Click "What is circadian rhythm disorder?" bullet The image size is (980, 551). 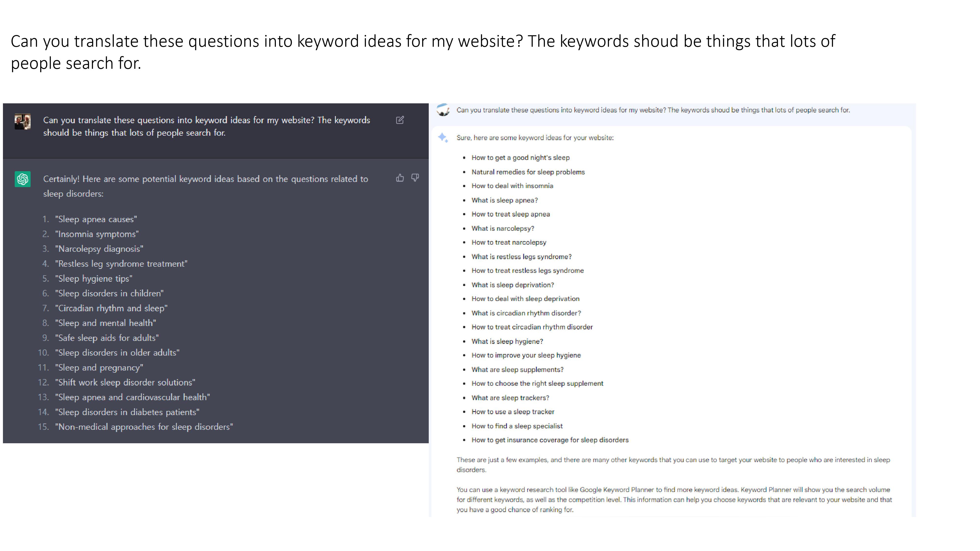click(526, 313)
